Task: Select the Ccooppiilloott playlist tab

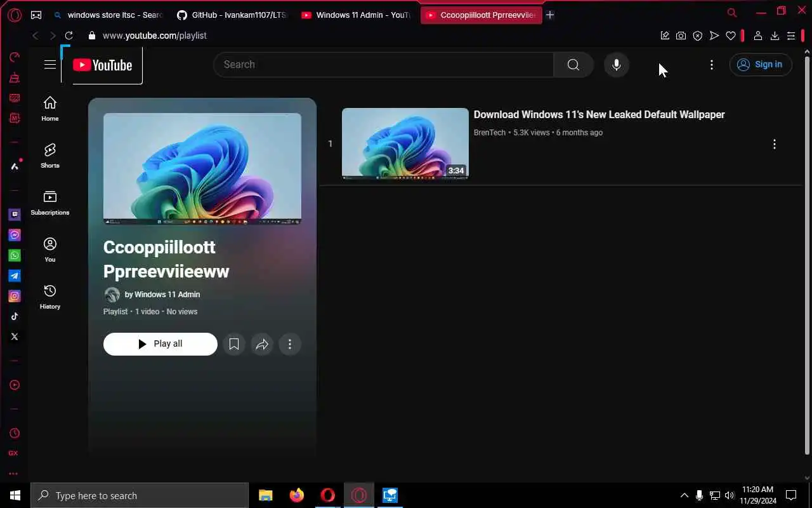Action: 481,15
